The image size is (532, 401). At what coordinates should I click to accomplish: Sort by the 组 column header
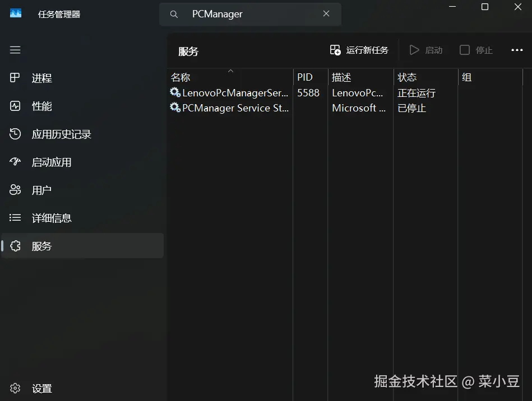pyautogui.click(x=491, y=77)
